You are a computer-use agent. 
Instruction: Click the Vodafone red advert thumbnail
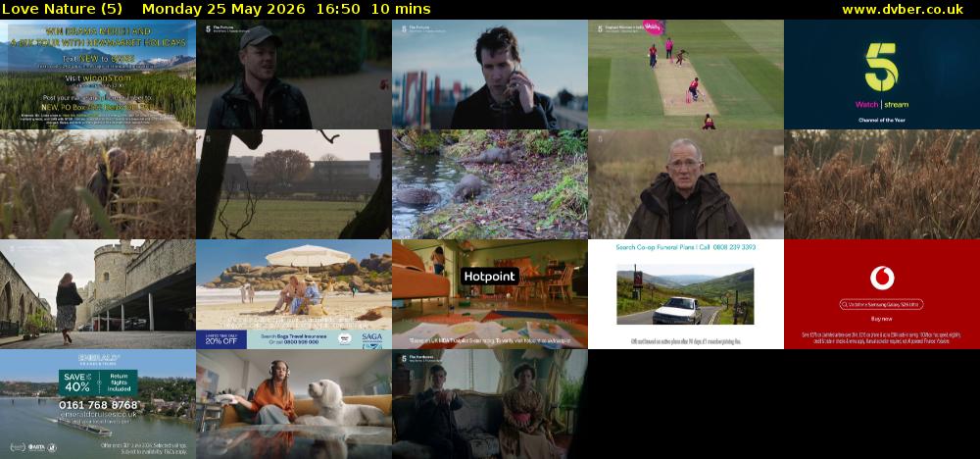(x=882, y=294)
